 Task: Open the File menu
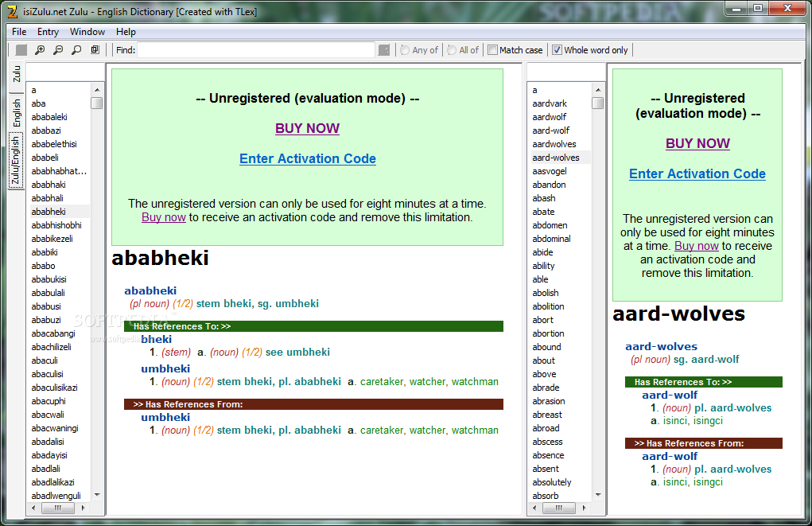point(19,32)
